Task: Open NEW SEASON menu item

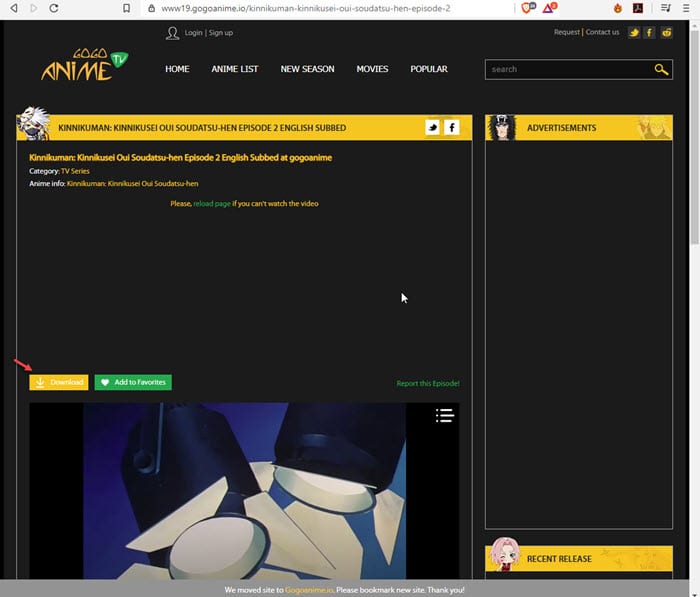Action: (x=308, y=69)
